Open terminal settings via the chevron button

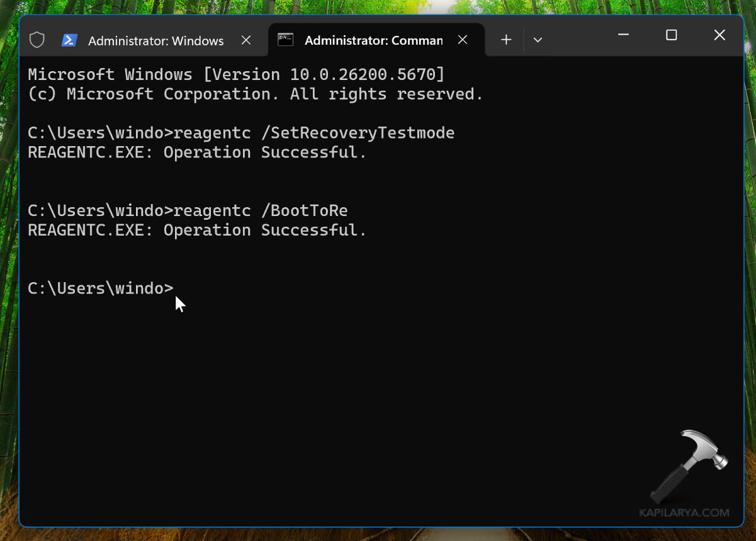(x=538, y=39)
